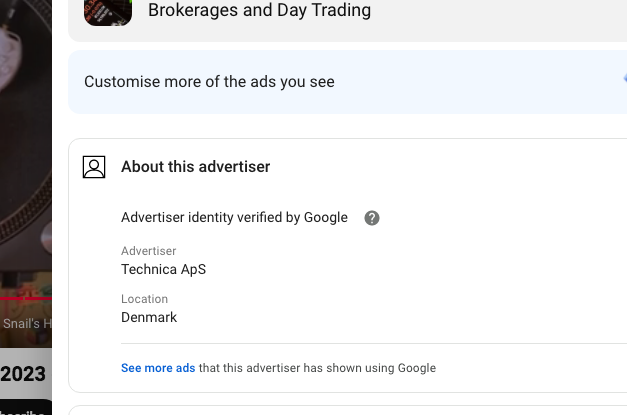The height and width of the screenshot is (415, 627).
Task: Click text 'that this advertiser has shown using Google'
Action: pos(317,368)
